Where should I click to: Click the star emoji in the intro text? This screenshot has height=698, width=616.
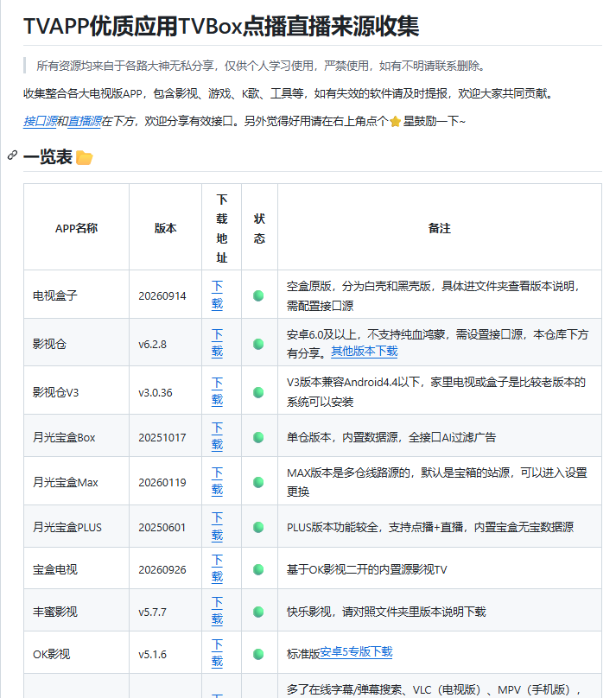(x=395, y=122)
